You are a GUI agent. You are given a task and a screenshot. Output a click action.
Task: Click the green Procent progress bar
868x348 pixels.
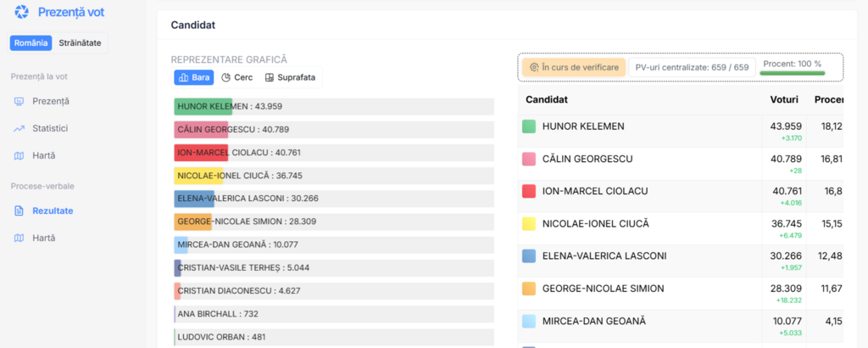point(792,73)
